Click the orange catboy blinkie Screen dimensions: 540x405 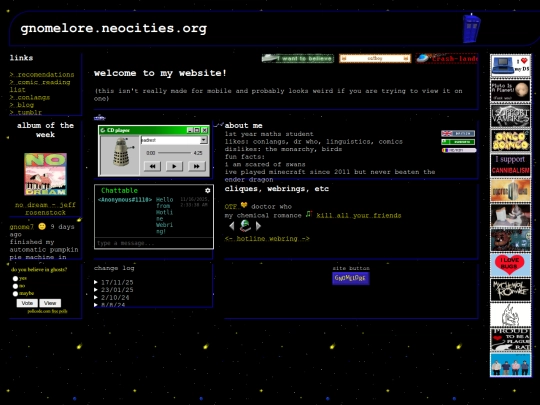pos(375,59)
